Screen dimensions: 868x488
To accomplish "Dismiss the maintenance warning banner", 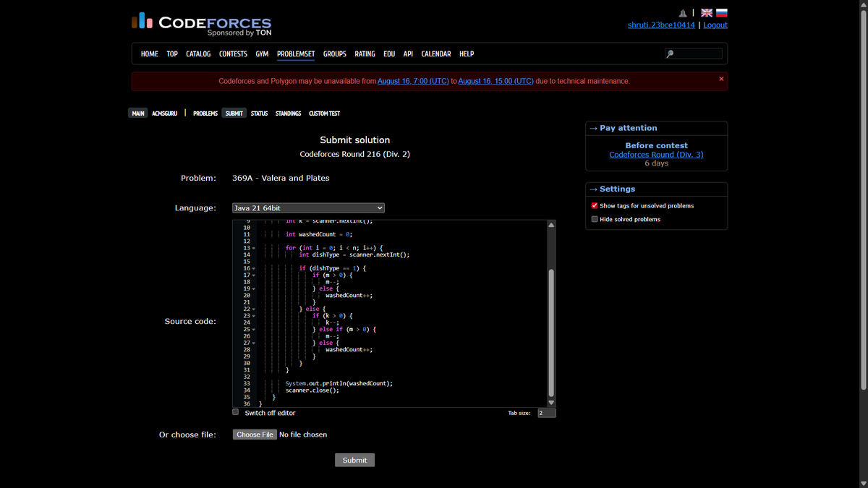I will coord(721,79).
